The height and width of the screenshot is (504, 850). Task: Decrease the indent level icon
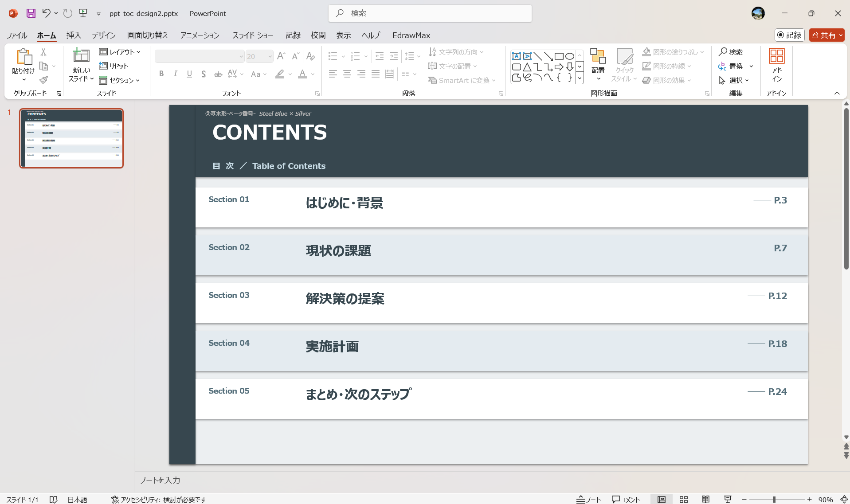click(x=380, y=56)
